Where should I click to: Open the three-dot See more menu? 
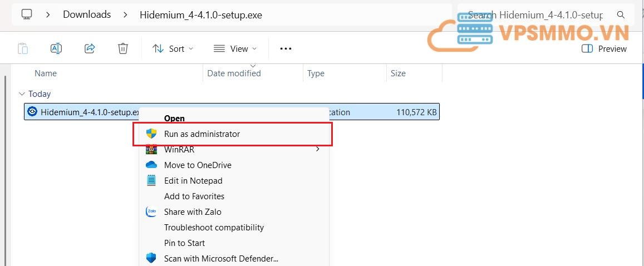coord(286,48)
